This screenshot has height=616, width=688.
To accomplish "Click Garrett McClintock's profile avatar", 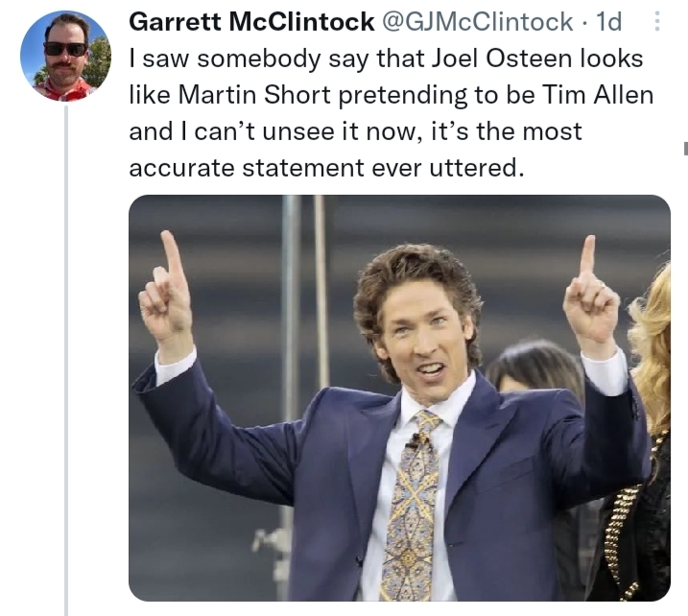I will coord(65,56).
